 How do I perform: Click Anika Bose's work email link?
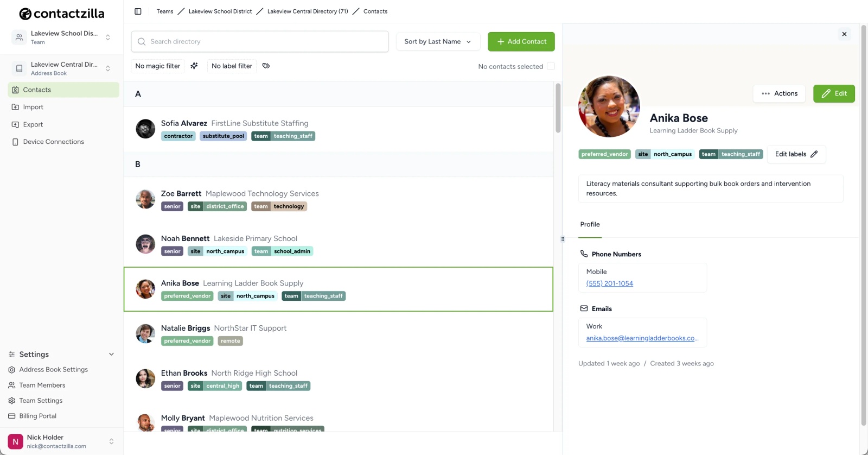coord(642,338)
